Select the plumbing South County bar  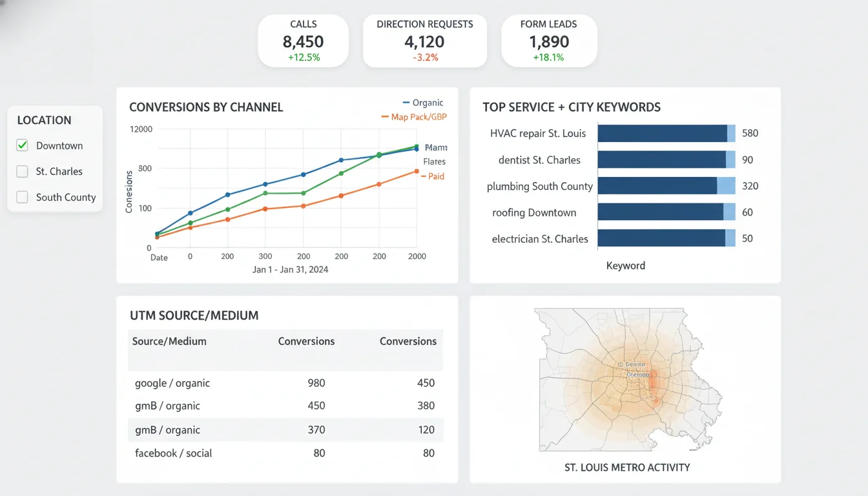pos(666,186)
